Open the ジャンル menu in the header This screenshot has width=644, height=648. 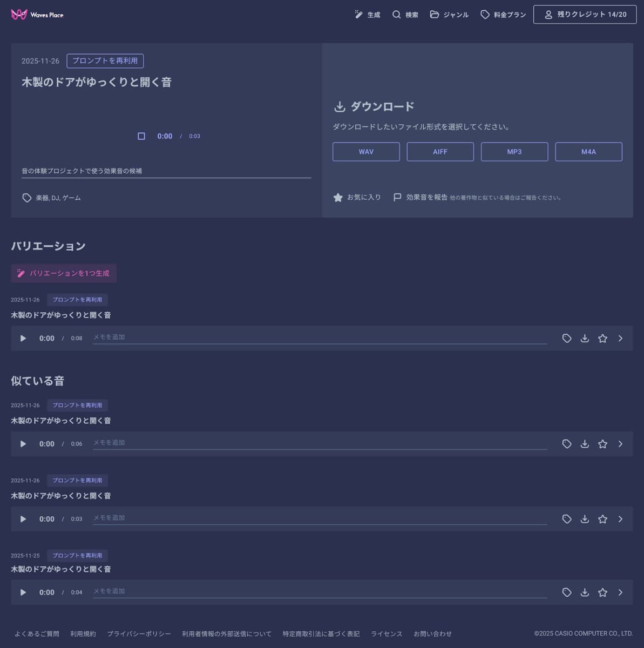[449, 15]
